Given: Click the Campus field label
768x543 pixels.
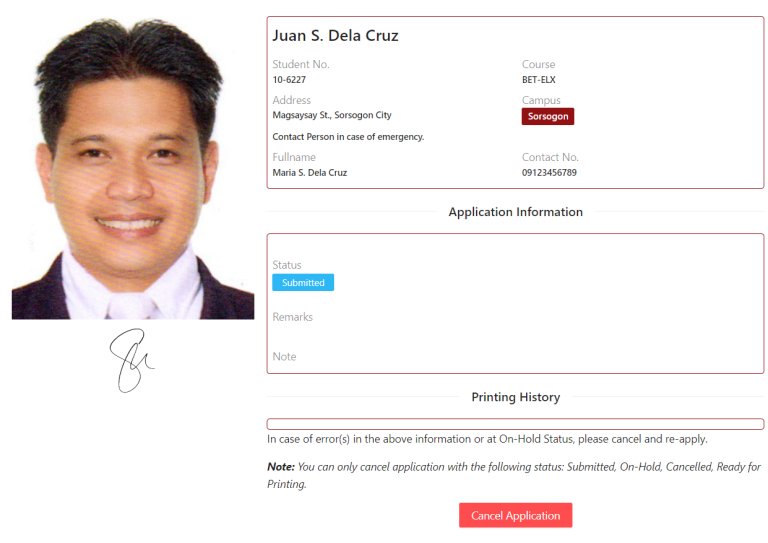Looking at the screenshot, I should click(x=541, y=100).
